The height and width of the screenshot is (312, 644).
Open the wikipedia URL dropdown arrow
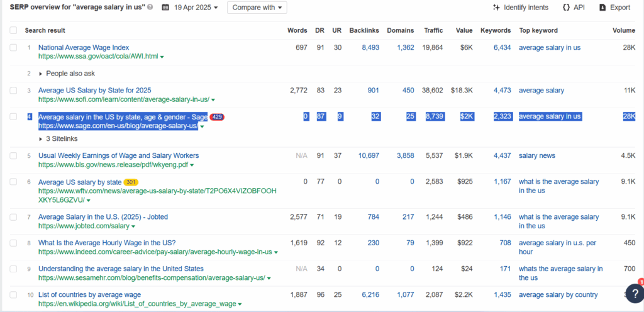point(240,304)
